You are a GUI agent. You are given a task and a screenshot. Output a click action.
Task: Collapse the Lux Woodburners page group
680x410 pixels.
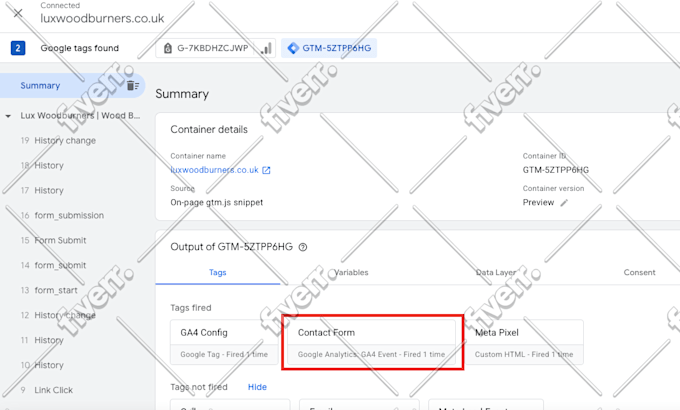(8, 116)
